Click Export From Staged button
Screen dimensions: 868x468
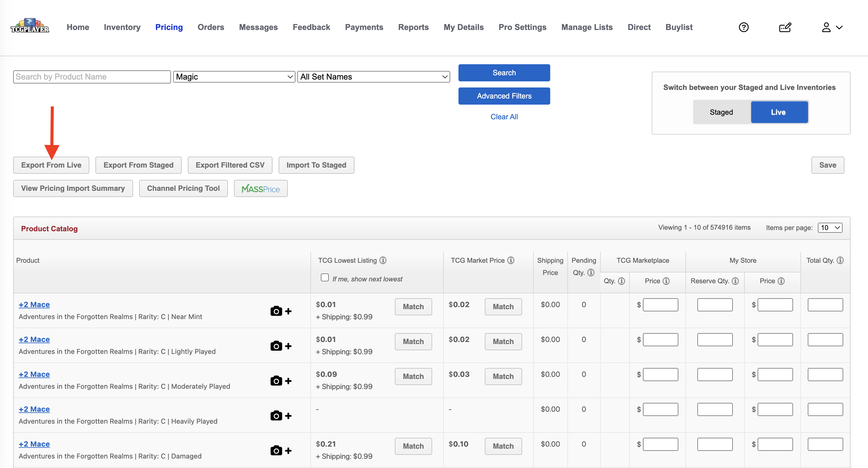pyautogui.click(x=139, y=165)
